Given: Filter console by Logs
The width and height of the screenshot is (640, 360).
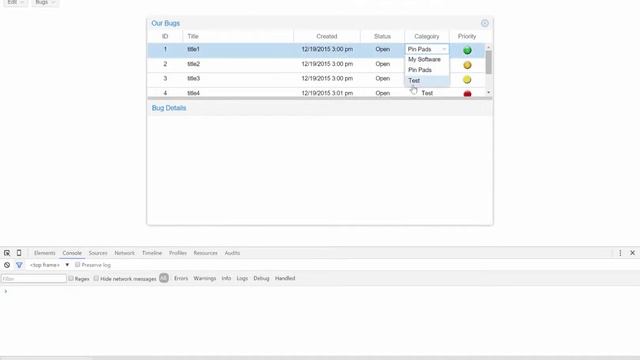Looking at the screenshot, I should click(x=242, y=278).
